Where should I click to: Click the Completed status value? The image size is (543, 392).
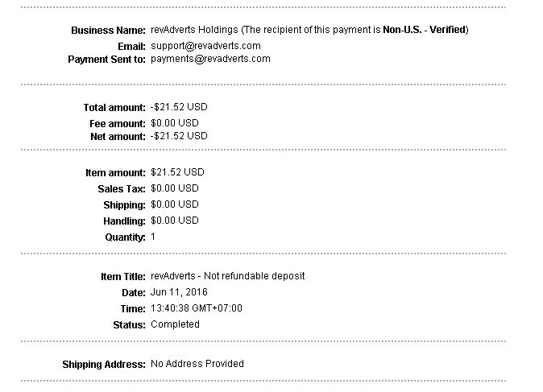175,324
